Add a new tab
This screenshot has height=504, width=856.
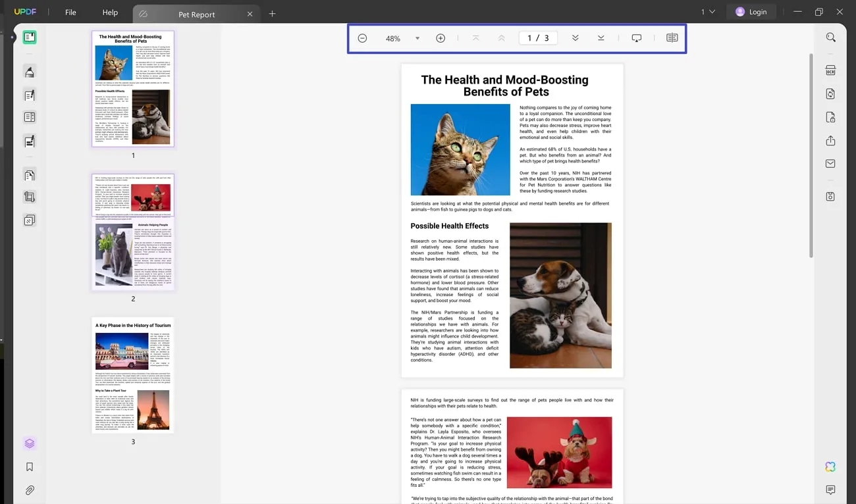[x=272, y=14]
